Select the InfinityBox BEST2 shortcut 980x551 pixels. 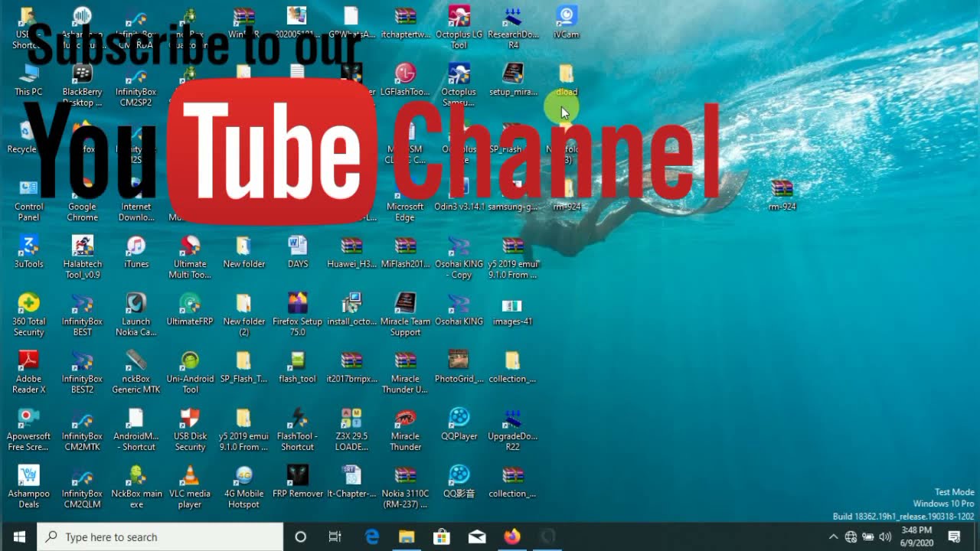[x=82, y=372]
